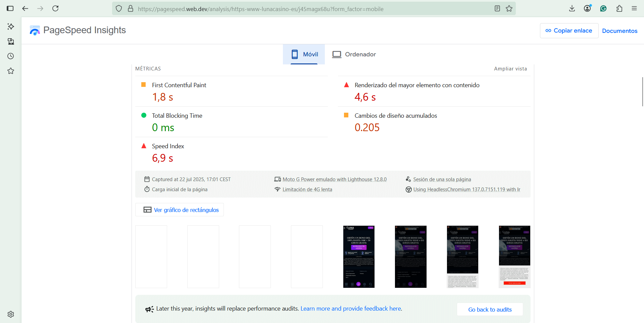This screenshot has height=323, width=644.
Task: Select the first blank filmstrip thumbnail
Action: 151,257
